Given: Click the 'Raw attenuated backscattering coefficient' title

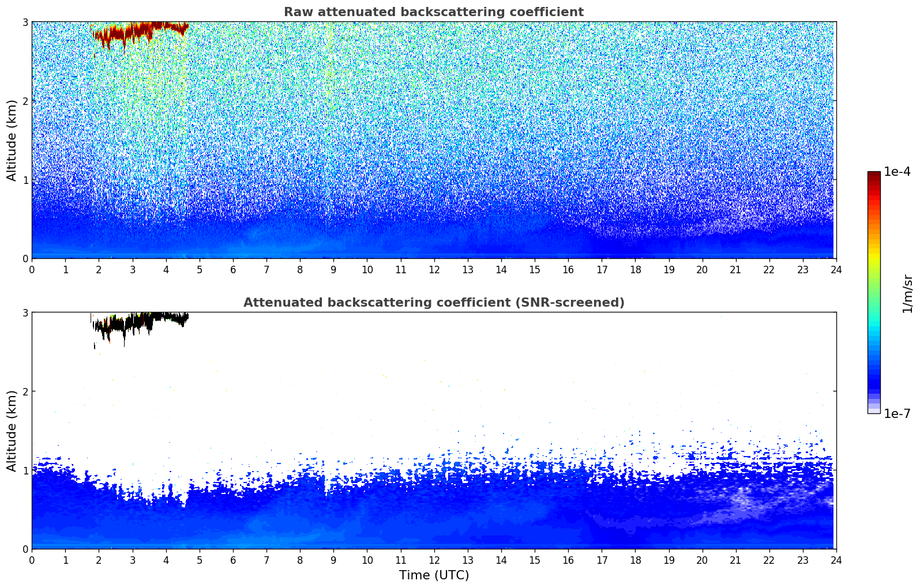Looking at the screenshot, I should [434, 12].
